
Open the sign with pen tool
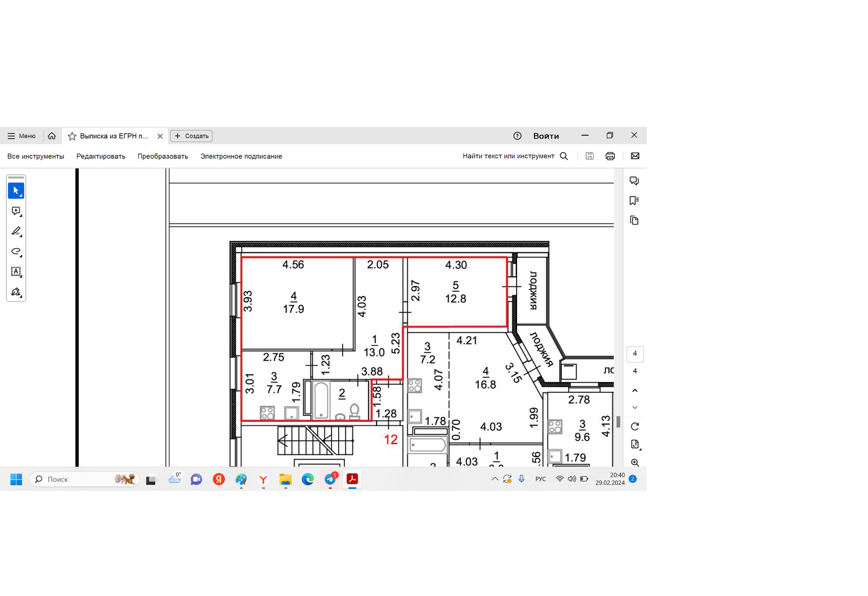[x=16, y=292]
